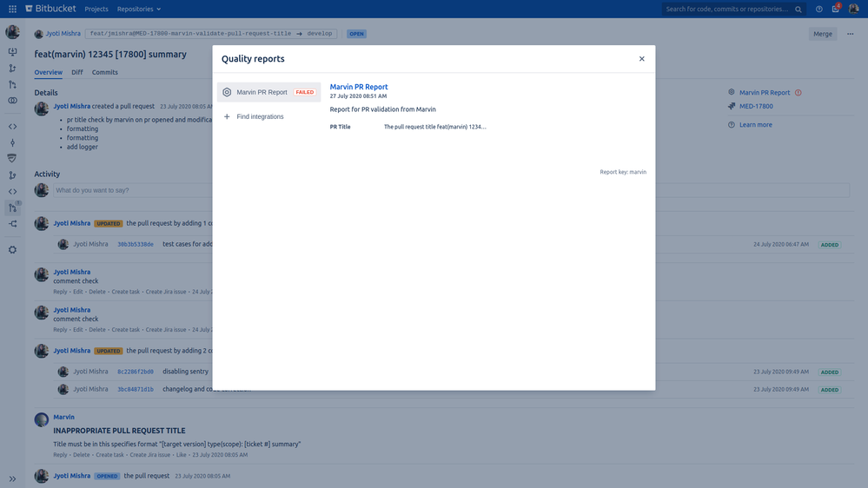
Task: Click the plus icon beside Find integrations
Action: tap(227, 116)
